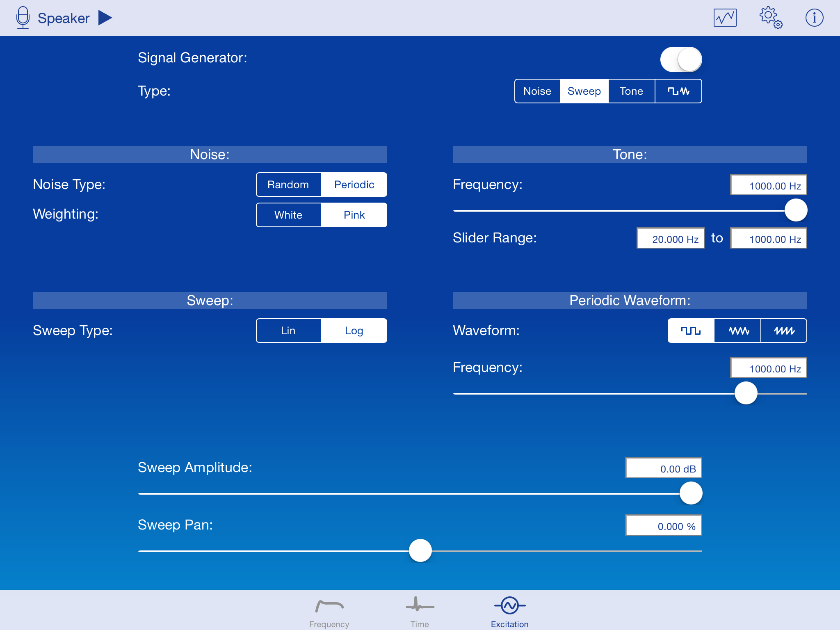Switch Sweep Type to Lin
This screenshot has width=840, height=630.
coord(288,331)
